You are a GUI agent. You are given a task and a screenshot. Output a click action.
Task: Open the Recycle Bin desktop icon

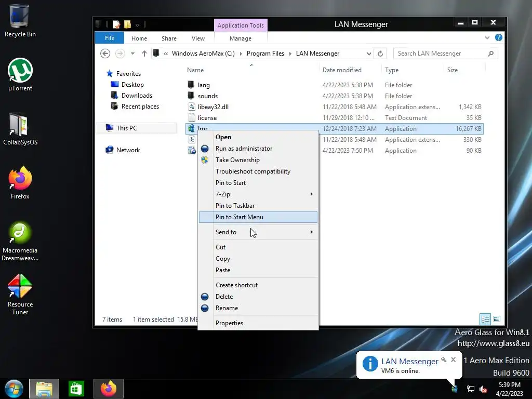tap(20, 21)
